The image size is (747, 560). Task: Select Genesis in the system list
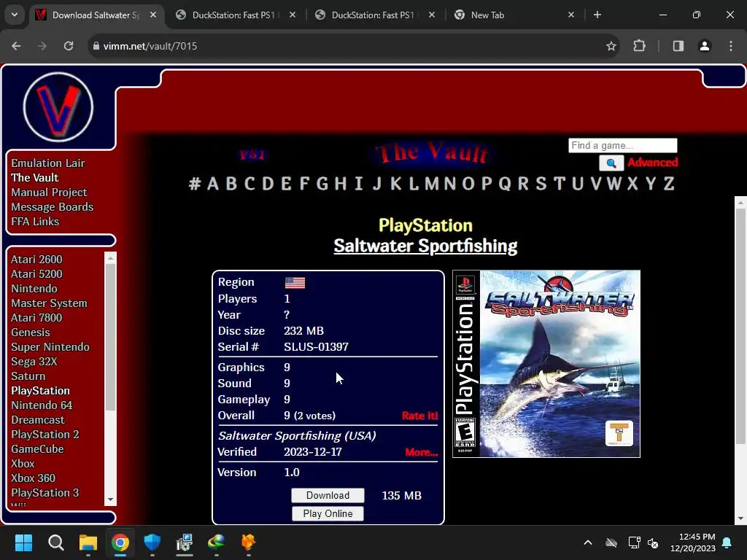tap(31, 332)
